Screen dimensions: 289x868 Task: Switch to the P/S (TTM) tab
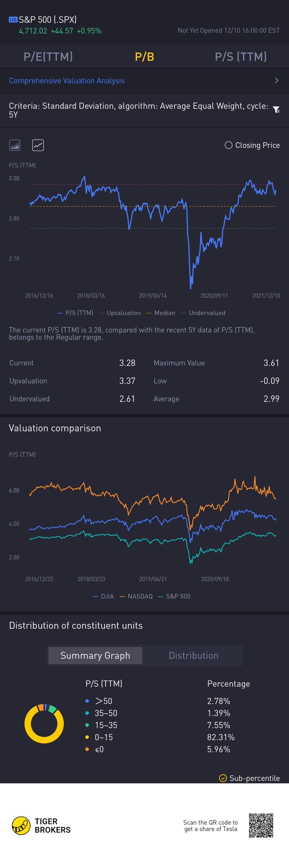coord(241,57)
